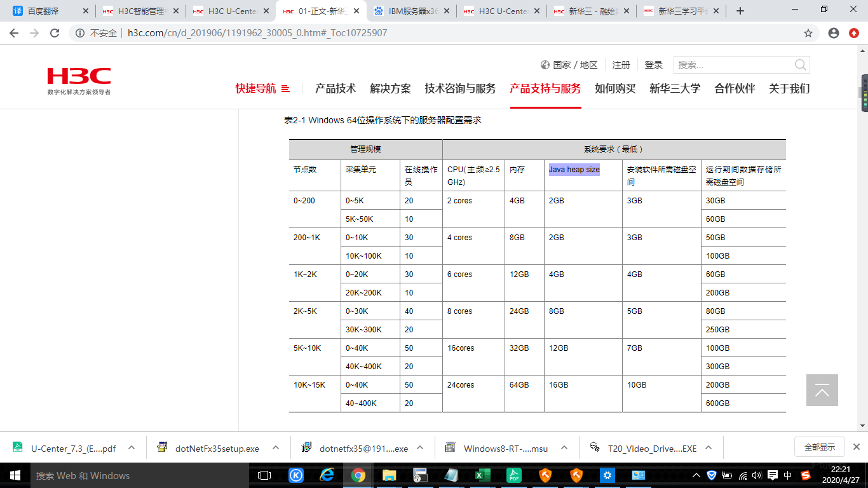
Task: Open the action center notification icon
Action: pyautogui.click(x=773, y=475)
